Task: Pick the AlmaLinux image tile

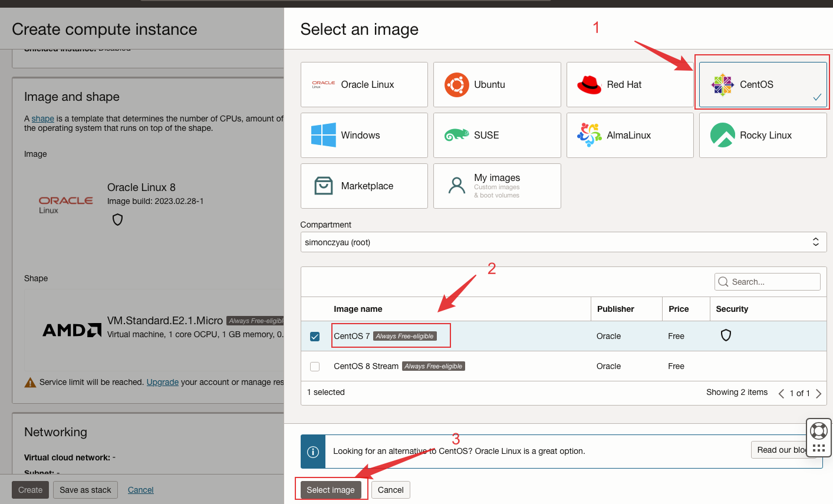Action: tap(630, 136)
